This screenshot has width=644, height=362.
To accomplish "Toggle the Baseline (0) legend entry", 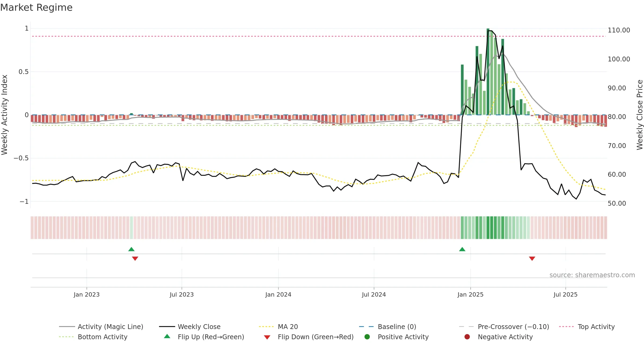I will pyautogui.click(x=387, y=327).
